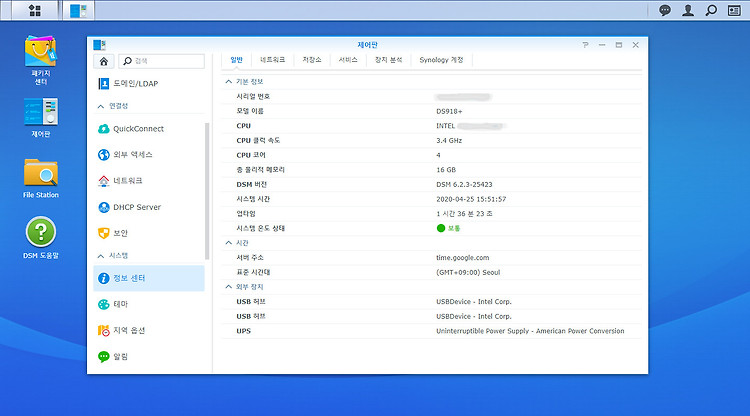Open 도메인/LDAP in the sidebar
750x416 pixels.
(149, 84)
